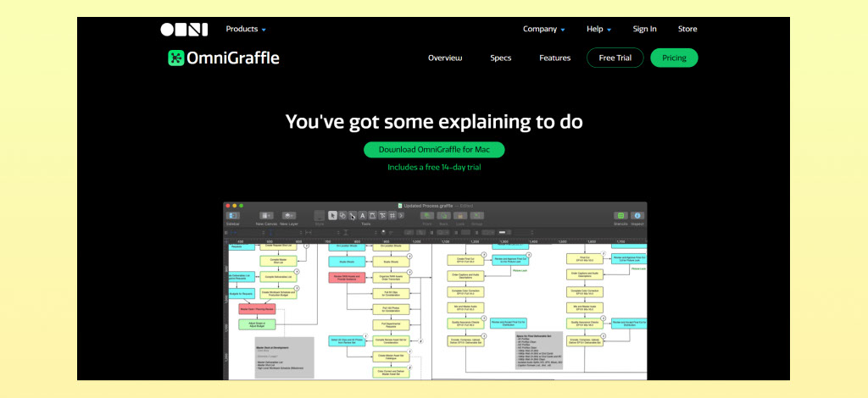The height and width of the screenshot is (398, 868).
Task: Click the Sign In link
Action: click(x=645, y=30)
